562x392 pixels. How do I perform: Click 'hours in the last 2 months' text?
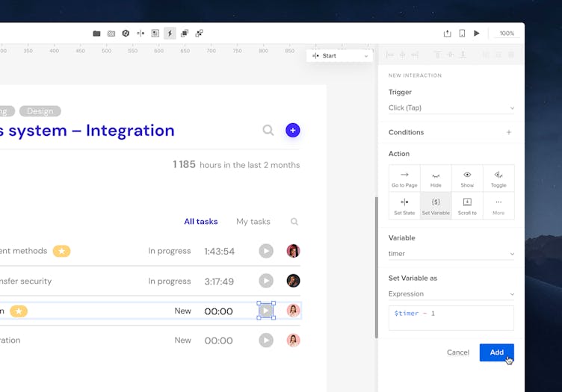(x=250, y=165)
